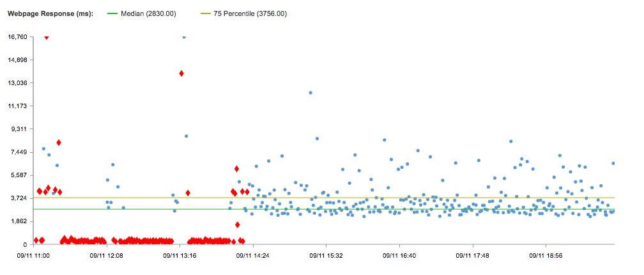The image size is (644, 275).
Task: Click the 5,587 y-axis label
Action: tap(19, 175)
